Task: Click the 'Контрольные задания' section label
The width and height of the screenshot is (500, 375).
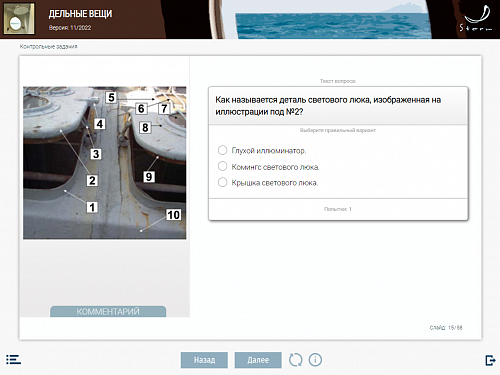Action: [x=48, y=46]
